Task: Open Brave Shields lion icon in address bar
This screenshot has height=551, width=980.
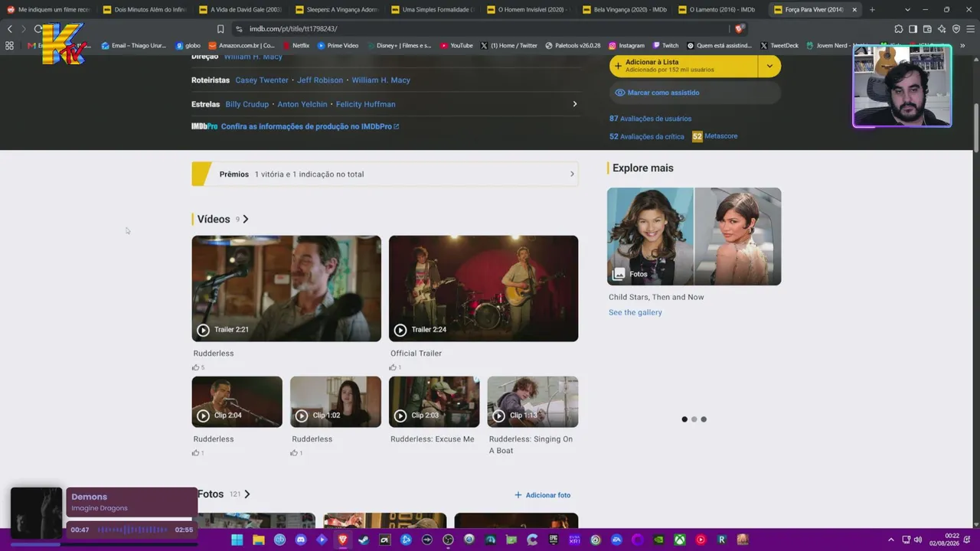Action: [739, 29]
